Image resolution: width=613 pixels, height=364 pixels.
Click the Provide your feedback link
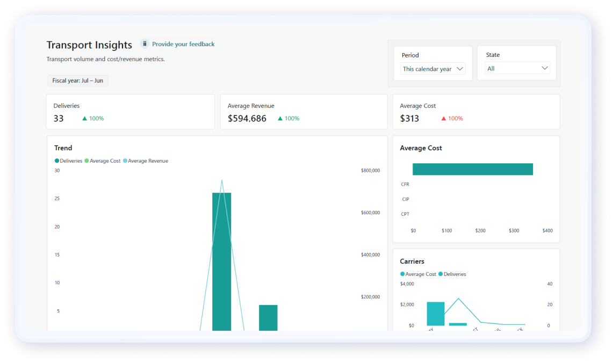point(183,44)
